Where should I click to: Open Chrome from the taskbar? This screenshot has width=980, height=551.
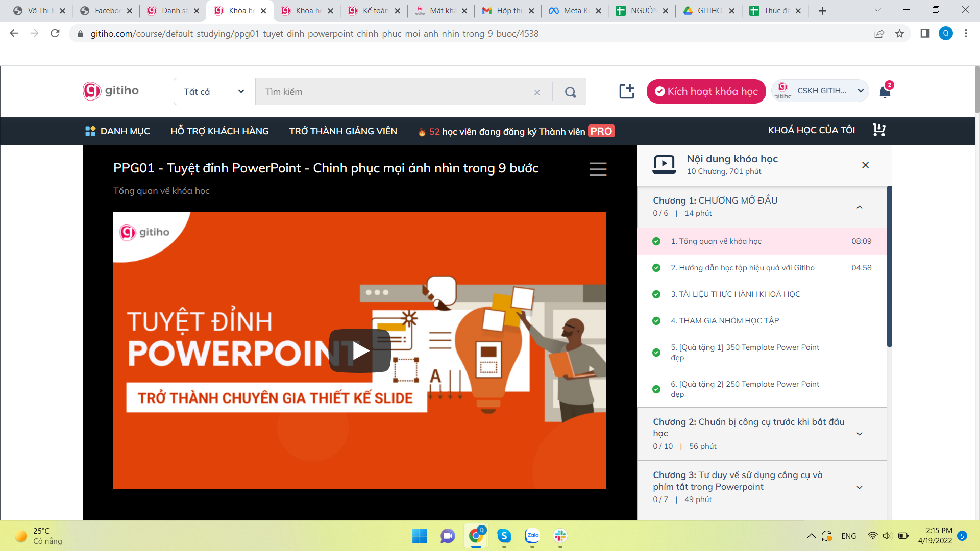pos(476,536)
